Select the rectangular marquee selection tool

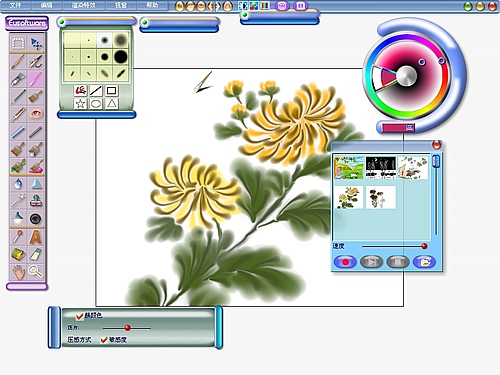(x=18, y=43)
